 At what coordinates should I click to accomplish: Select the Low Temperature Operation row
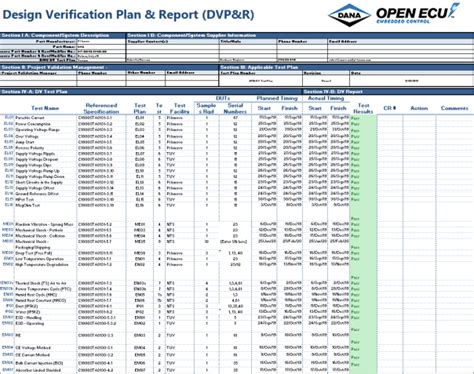[x=39, y=259]
